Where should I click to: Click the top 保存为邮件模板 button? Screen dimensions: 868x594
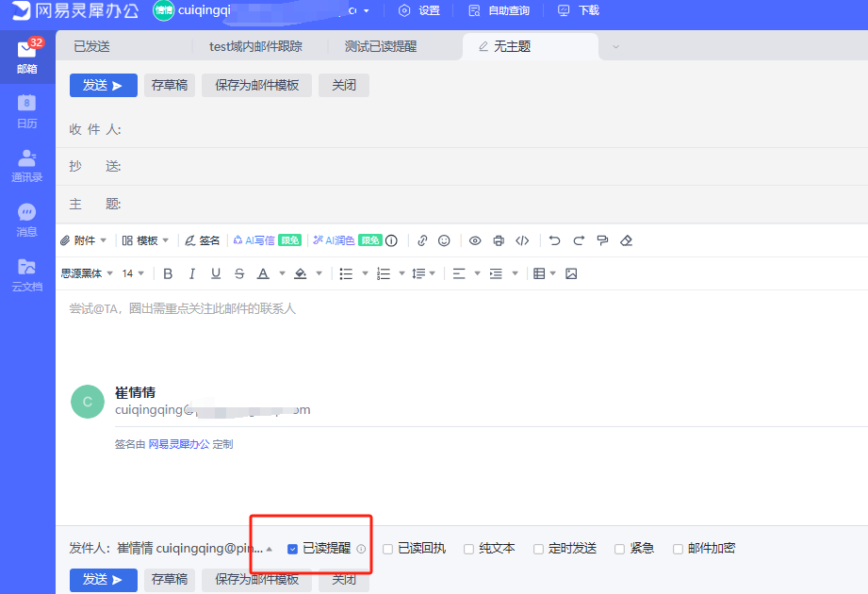pos(257,85)
